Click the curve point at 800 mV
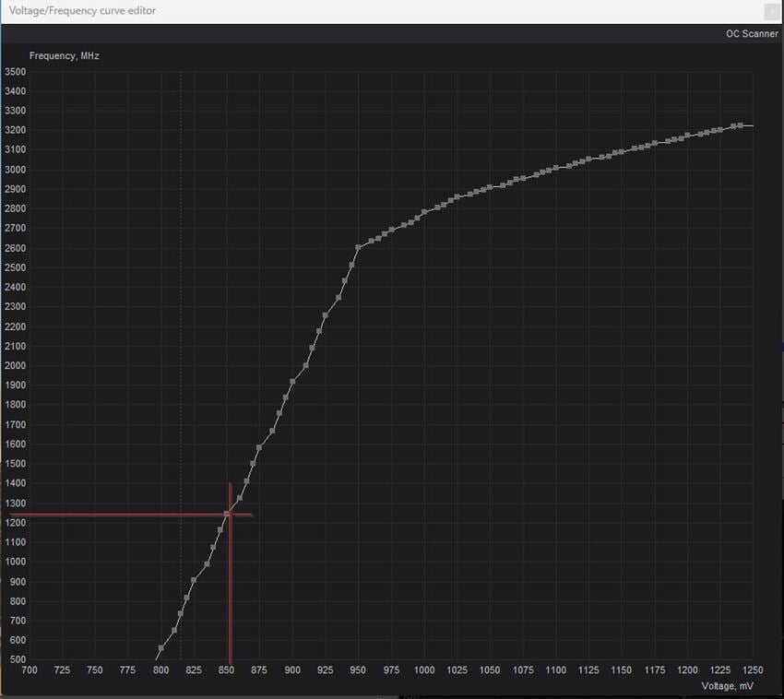Screen dimensions: 784x699 161,648
